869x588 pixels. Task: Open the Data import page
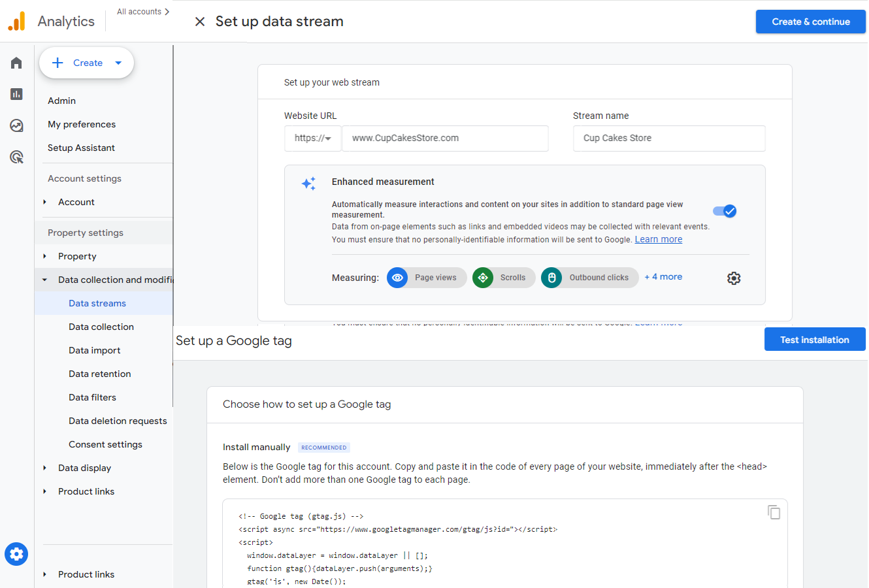(95, 350)
